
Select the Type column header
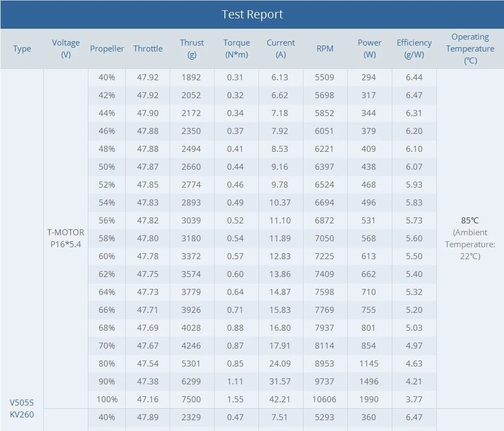(22, 49)
